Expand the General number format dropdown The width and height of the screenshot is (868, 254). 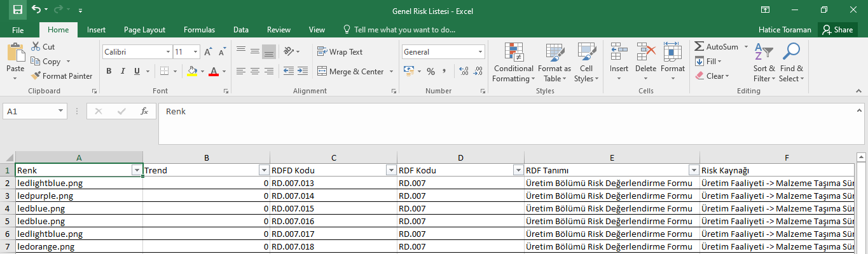(480, 52)
